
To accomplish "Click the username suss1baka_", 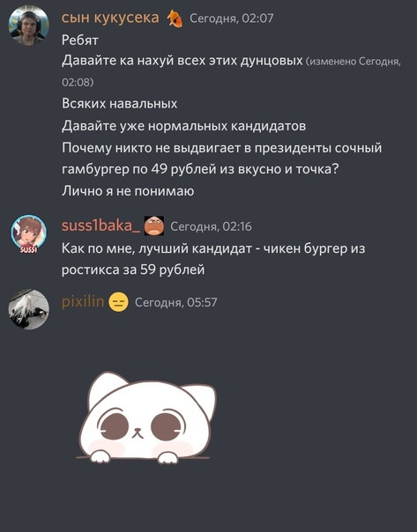I will pyautogui.click(x=101, y=226).
